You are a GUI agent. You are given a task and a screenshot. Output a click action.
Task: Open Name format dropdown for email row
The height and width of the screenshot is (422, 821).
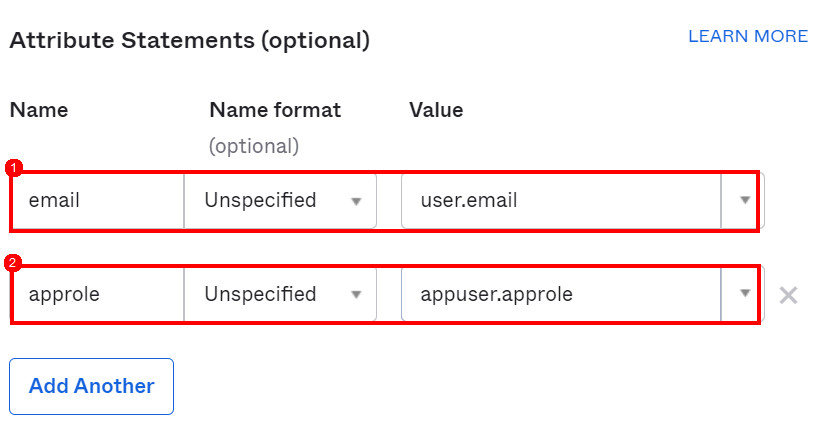coord(279,200)
